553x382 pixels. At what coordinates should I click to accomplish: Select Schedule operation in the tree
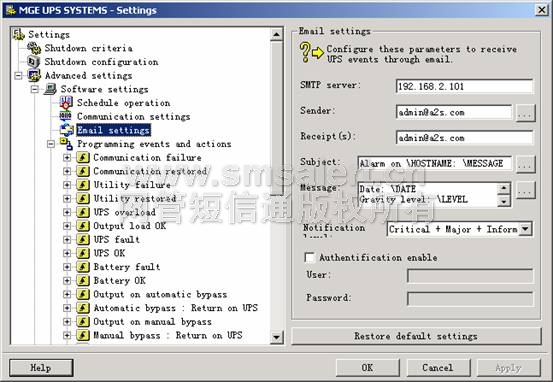coord(123,103)
